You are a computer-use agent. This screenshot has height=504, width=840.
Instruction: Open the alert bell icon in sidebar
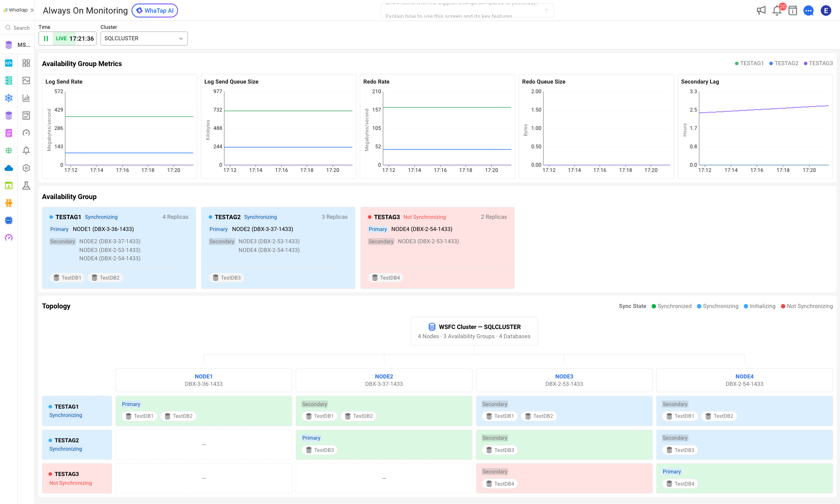(26, 150)
